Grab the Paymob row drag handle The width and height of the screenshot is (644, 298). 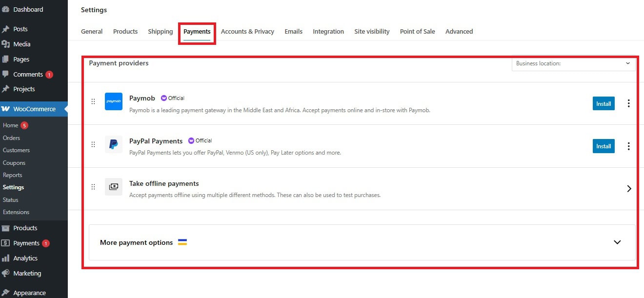click(x=93, y=102)
